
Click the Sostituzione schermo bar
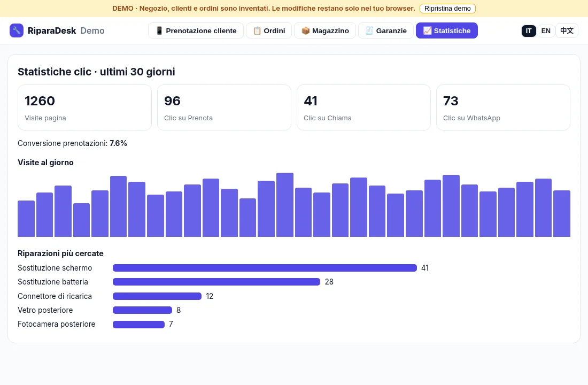(265, 267)
